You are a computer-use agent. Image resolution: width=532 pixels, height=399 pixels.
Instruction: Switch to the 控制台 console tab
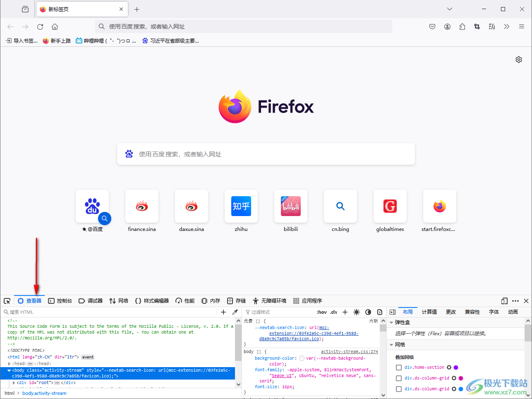tap(60, 301)
